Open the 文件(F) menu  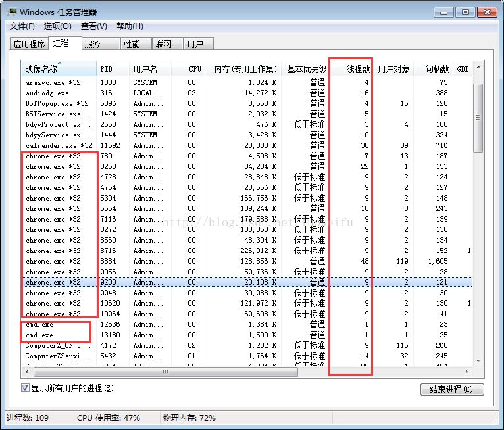pos(22,26)
